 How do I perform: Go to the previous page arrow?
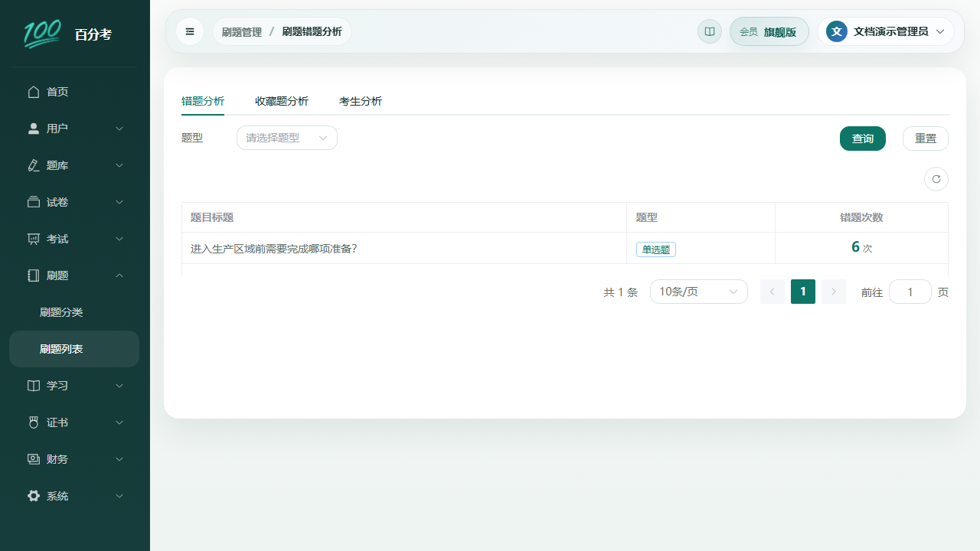coord(773,292)
